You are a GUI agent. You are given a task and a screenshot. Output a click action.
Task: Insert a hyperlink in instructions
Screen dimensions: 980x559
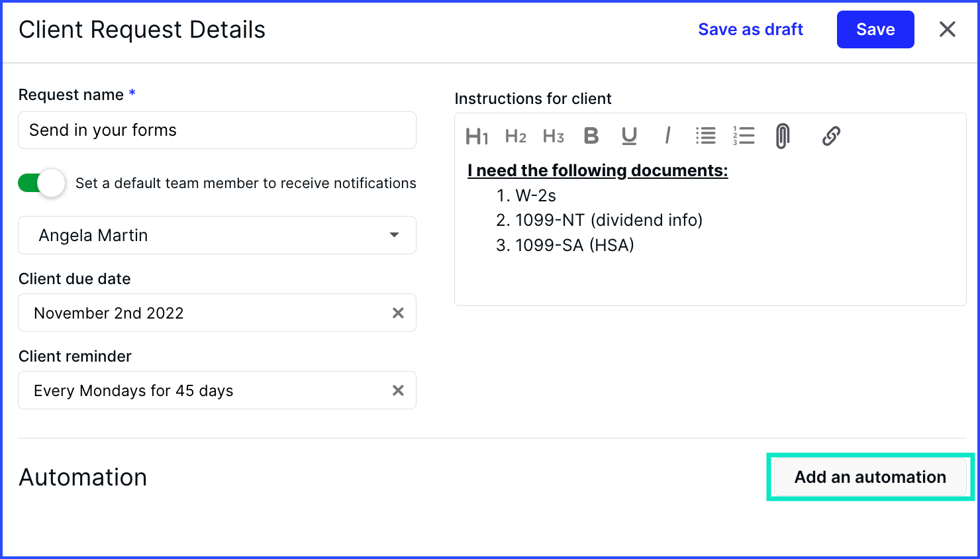pos(831,136)
